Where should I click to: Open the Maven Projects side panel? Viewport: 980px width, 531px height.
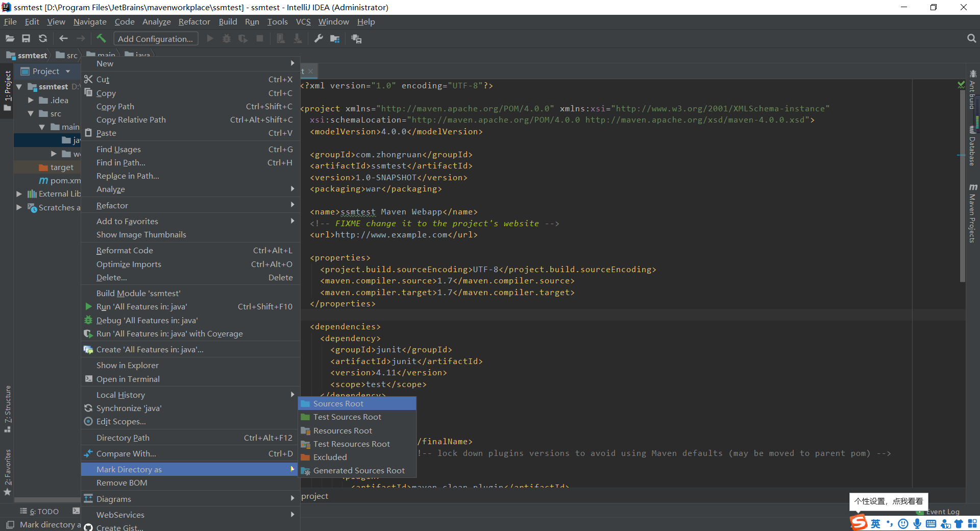coord(973,213)
